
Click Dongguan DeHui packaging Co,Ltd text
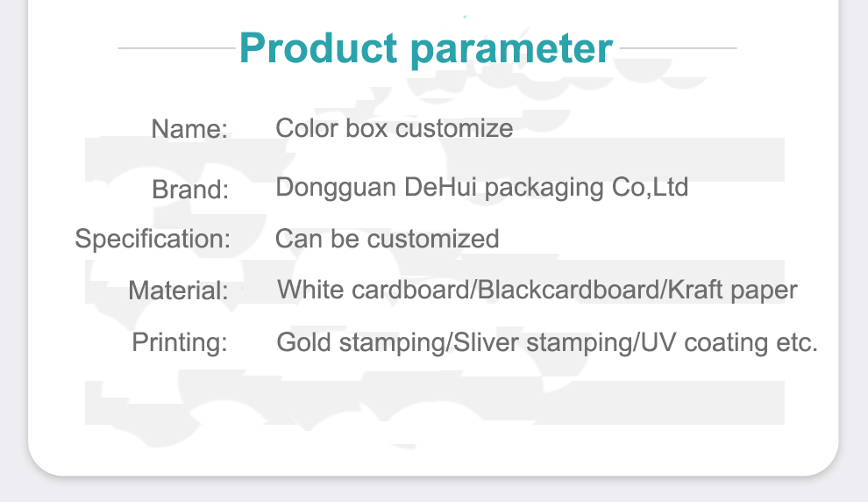481,189
